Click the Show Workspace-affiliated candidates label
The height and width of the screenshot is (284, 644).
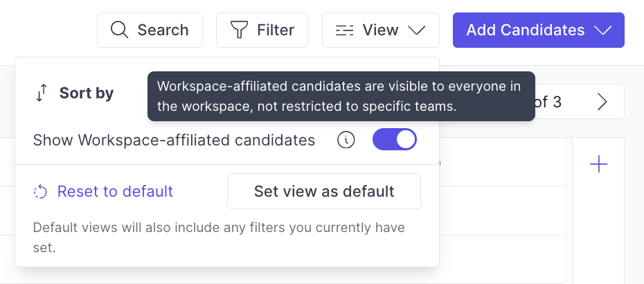tap(174, 140)
